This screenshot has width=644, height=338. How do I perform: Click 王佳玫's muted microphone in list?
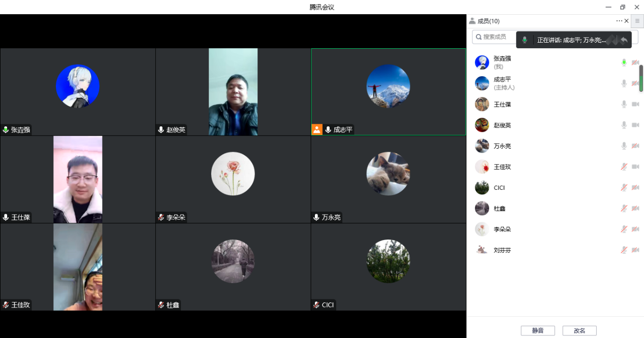[624, 166]
